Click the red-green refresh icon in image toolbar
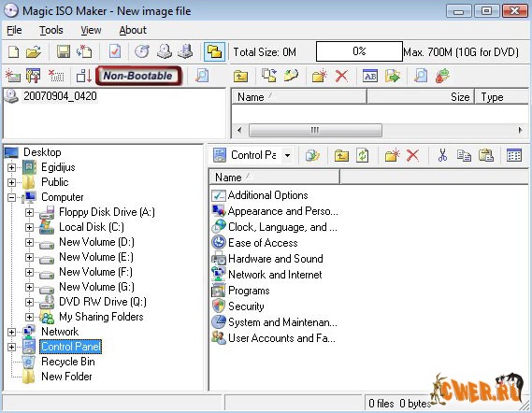The image size is (532, 413). tap(443, 76)
